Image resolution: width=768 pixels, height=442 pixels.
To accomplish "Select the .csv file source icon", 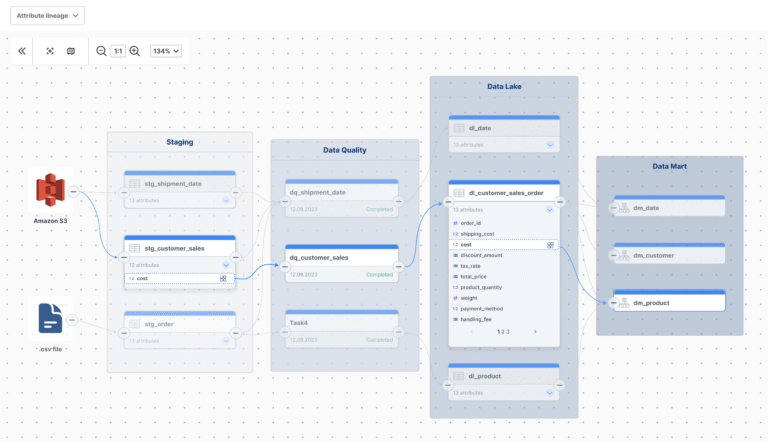I will (52, 318).
